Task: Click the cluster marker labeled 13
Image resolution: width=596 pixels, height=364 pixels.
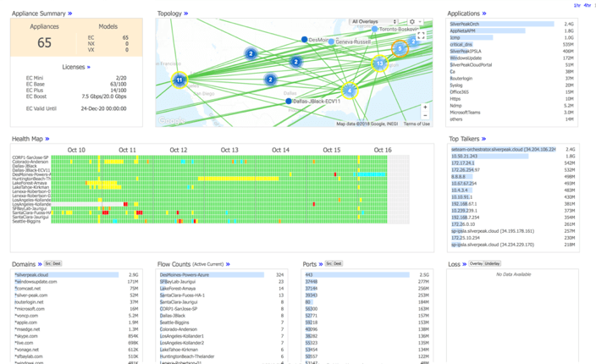Action: pos(380,63)
